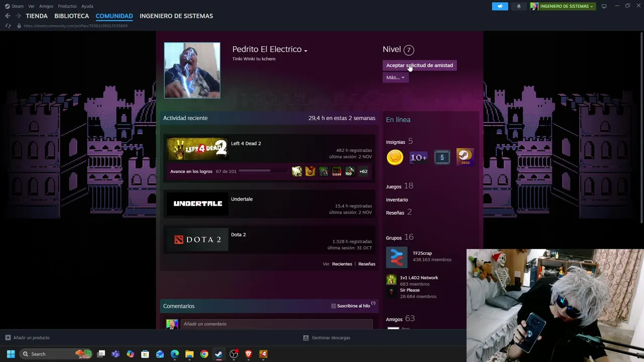Open the Undertale game banner
644x362 pixels.
[x=197, y=204]
